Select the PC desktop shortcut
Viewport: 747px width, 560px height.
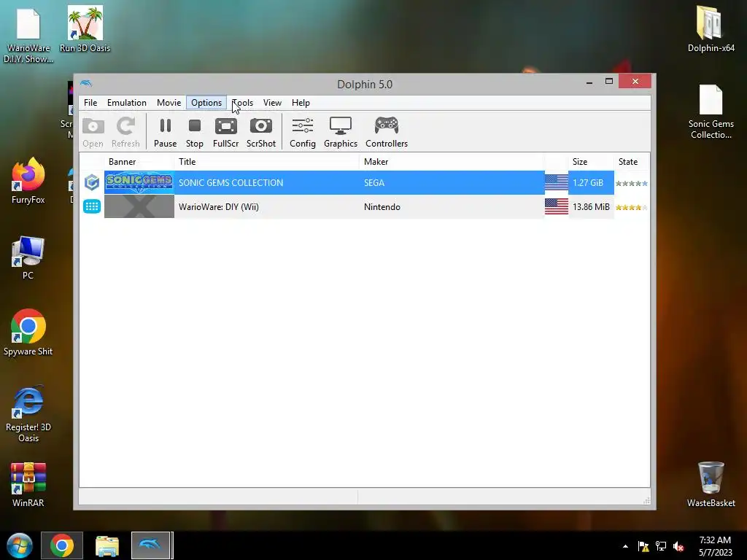[28, 257]
